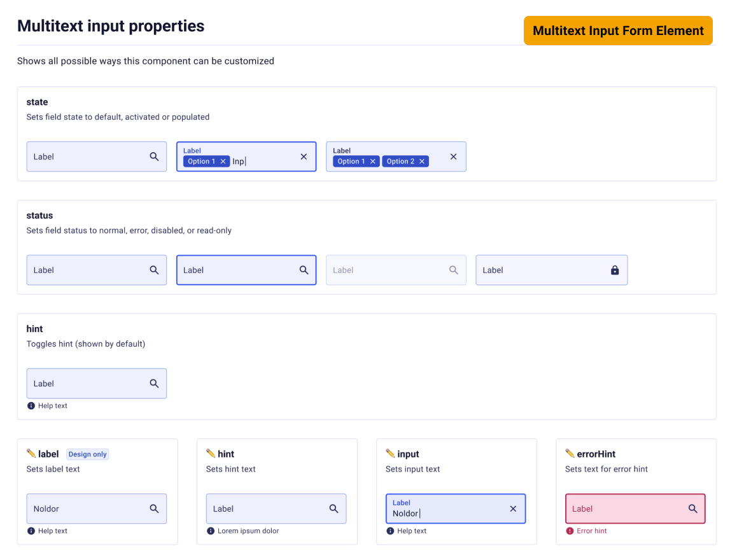Click the lock icon on the read-only field
The height and width of the screenshot is (560, 730).
click(x=615, y=270)
